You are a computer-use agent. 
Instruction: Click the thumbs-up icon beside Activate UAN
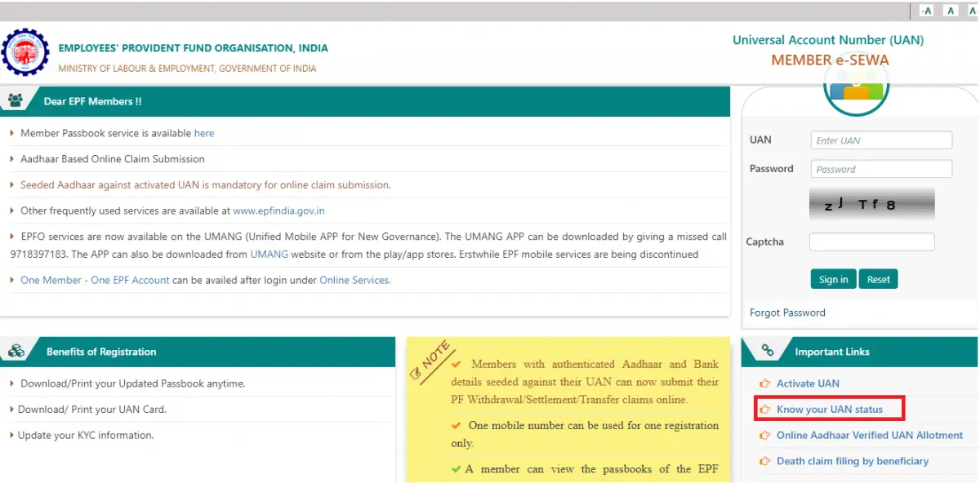[x=764, y=383]
